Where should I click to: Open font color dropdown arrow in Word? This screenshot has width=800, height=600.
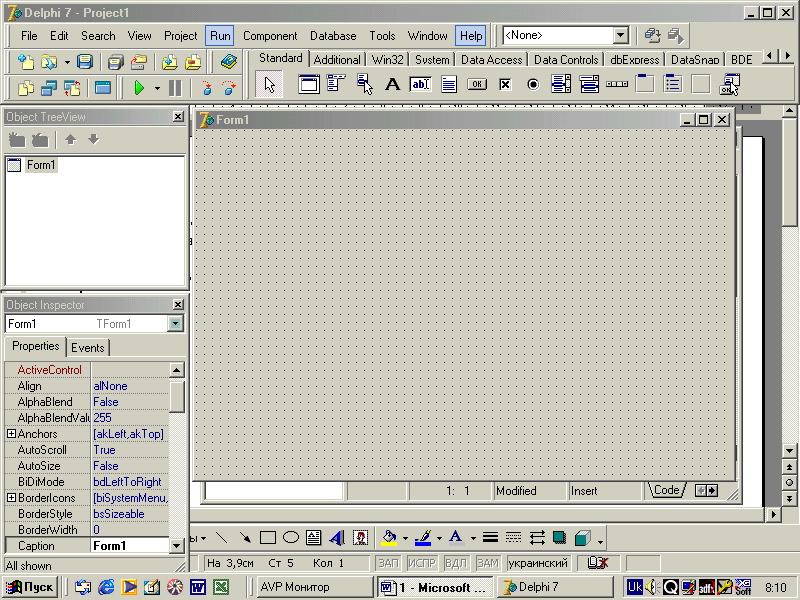click(x=473, y=538)
